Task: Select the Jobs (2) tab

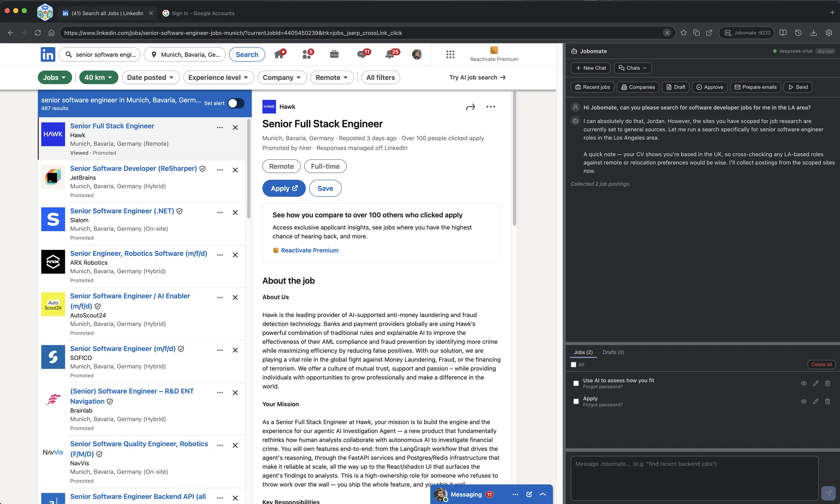Action: pyautogui.click(x=583, y=352)
